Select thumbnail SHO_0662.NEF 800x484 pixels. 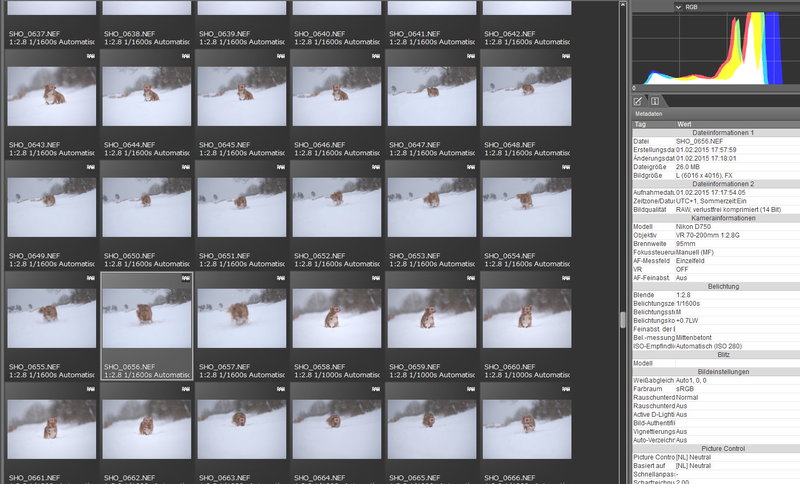147,429
